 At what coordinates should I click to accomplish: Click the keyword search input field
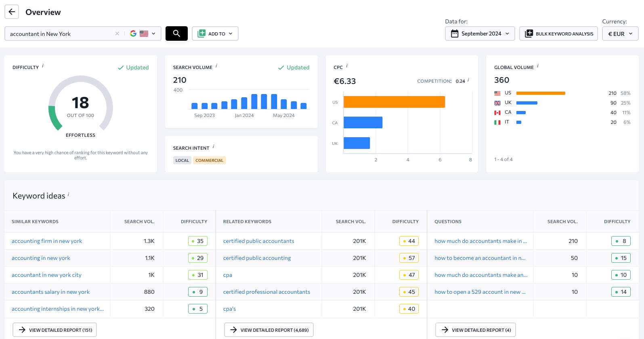[61, 33]
